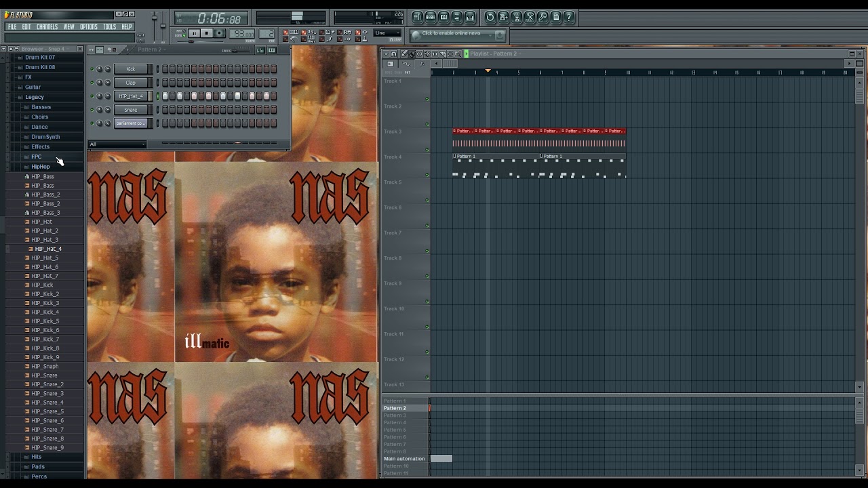Image resolution: width=868 pixels, height=488 pixels.
Task: Click the stop transport button
Action: tap(207, 33)
